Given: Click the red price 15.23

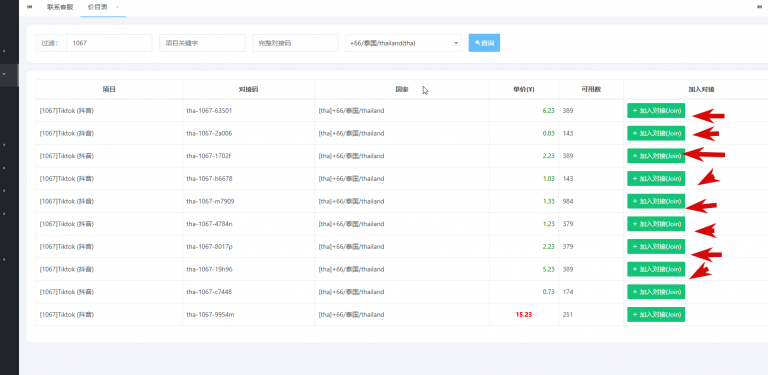Looking at the screenshot, I should (x=524, y=314).
